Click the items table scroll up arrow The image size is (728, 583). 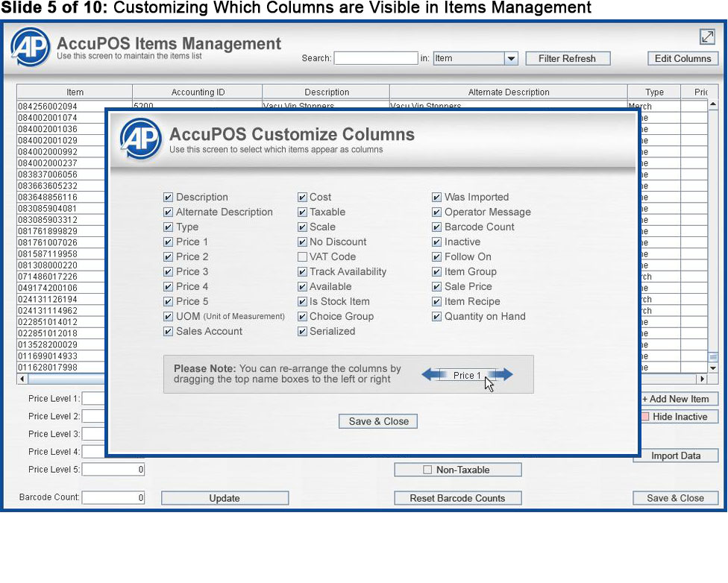click(712, 104)
